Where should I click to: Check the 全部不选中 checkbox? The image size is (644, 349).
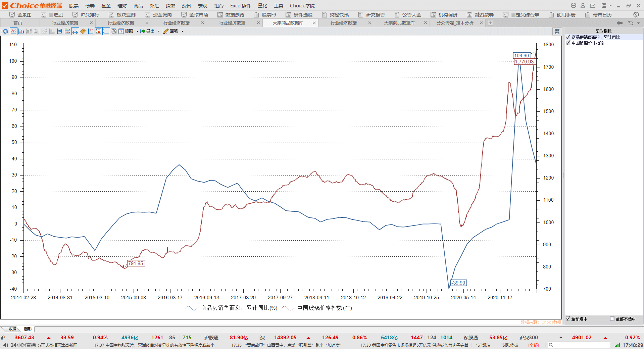[612, 319]
